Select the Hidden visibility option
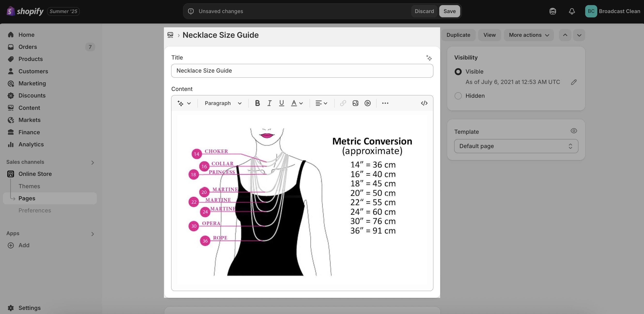 pos(458,96)
